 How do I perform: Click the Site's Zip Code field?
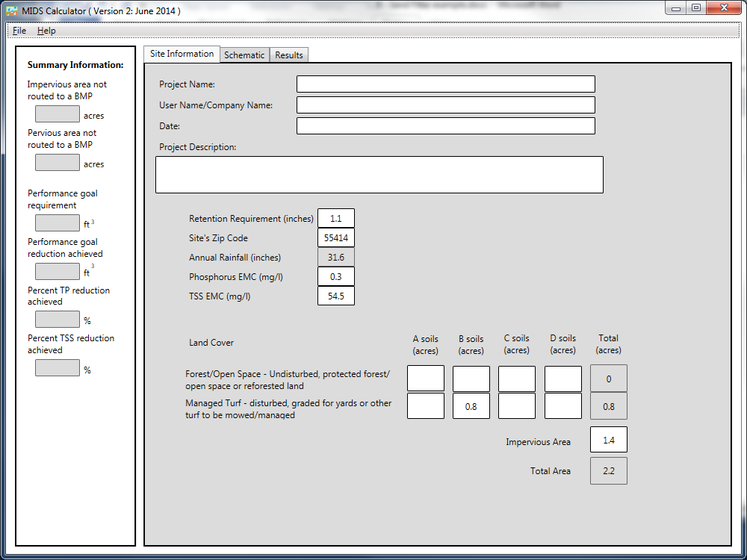coord(335,237)
